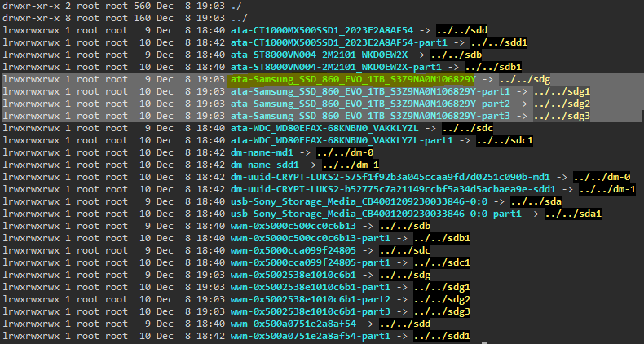Select wwn-0x5002538e1010c6b1-part2 entry
This screenshot has height=344, width=644.
coord(311,299)
